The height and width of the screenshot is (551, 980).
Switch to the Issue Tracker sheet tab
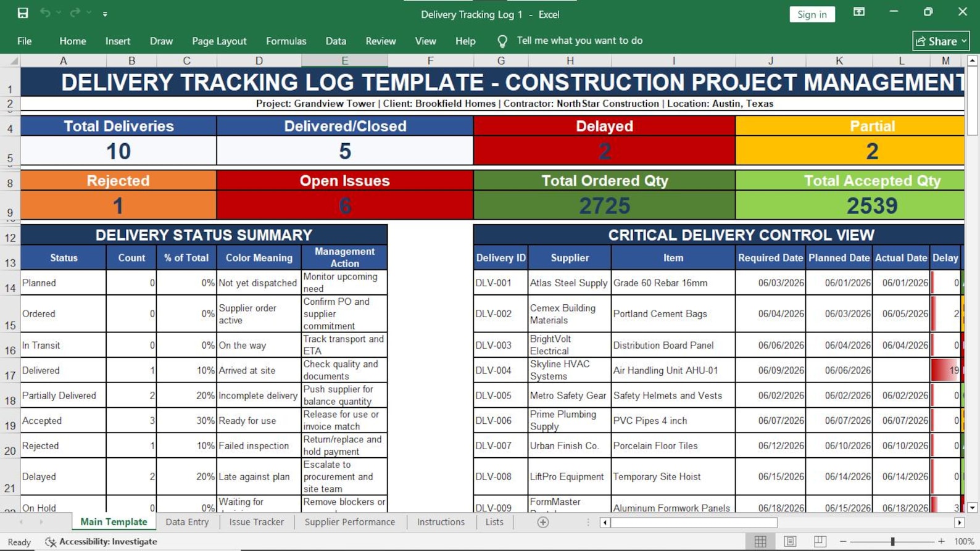[x=256, y=522]
